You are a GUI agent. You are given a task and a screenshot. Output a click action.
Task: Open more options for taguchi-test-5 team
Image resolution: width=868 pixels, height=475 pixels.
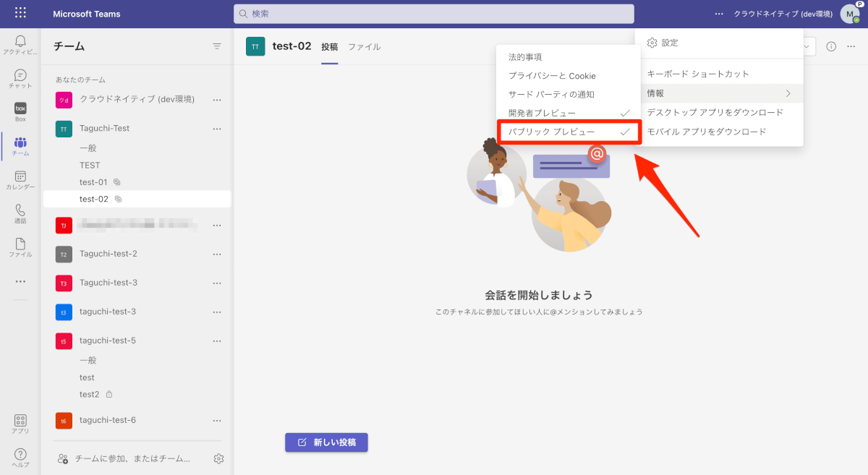[x=217, y=341]
